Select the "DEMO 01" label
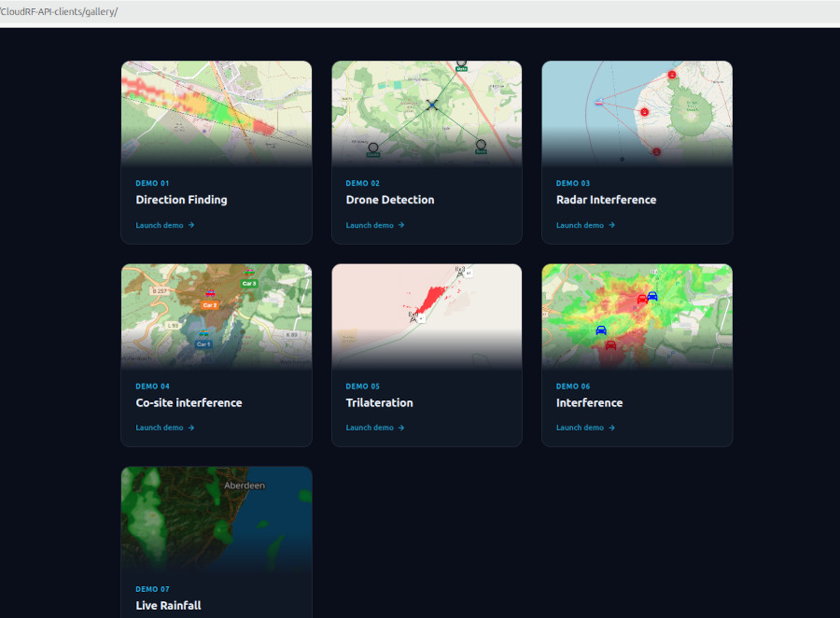The width and height of the screenshot is (840, 618). [152, 183]
